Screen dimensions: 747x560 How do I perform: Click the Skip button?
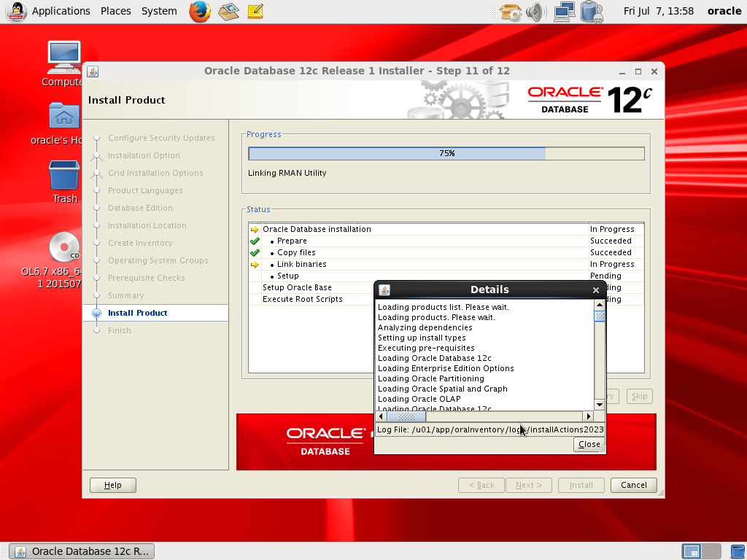click(639, 396)
